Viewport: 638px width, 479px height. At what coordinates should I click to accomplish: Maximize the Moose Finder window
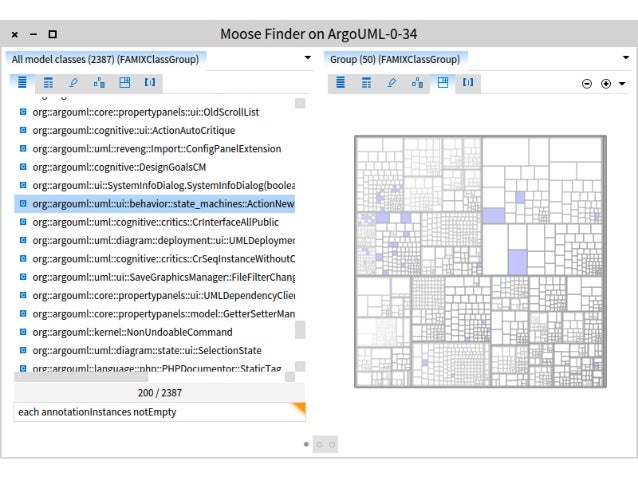pos(52,34)
